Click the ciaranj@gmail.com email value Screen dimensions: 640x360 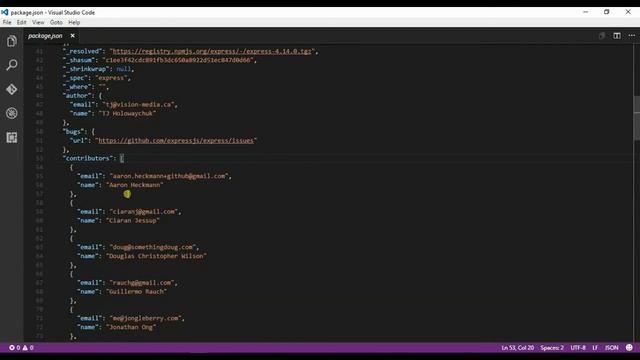pos(144,211)
